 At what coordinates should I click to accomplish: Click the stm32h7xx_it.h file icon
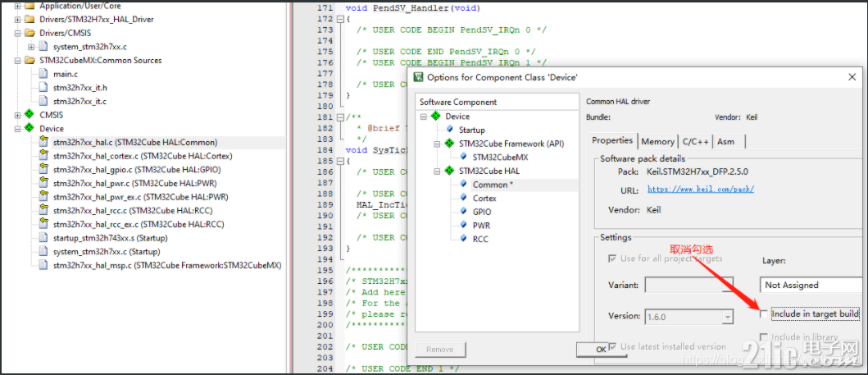[x=43, y=88]
